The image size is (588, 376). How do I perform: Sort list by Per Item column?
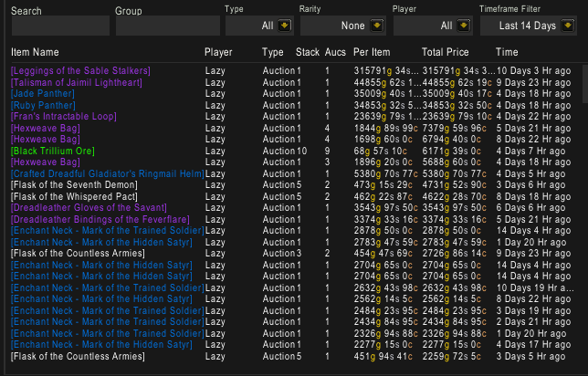pos(373,53)
